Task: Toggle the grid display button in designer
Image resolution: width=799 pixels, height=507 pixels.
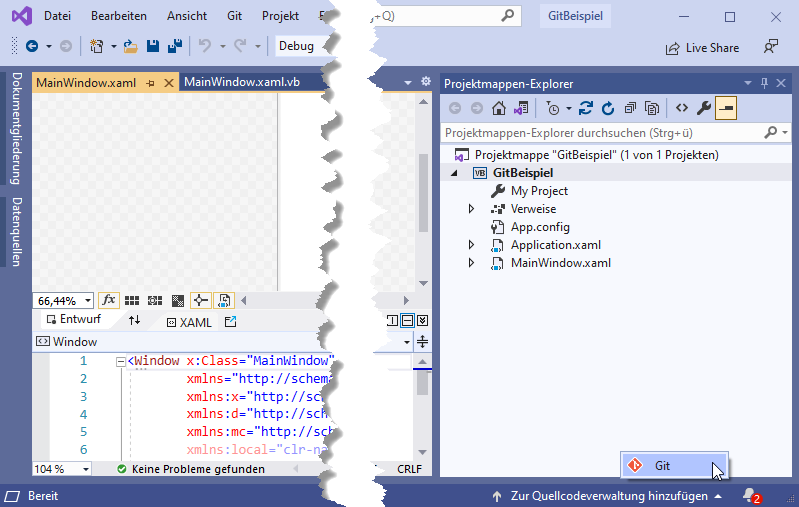Action: pyautogui.click(x=132, y=300)
